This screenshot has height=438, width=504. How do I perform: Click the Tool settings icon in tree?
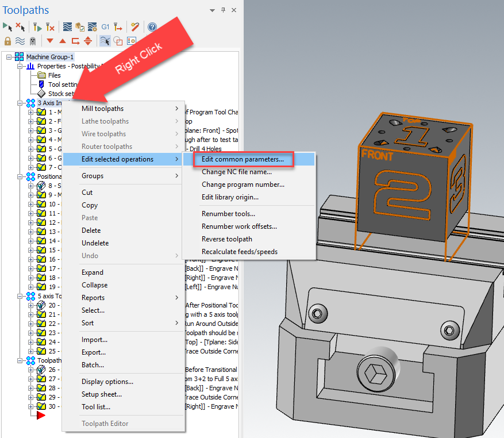41,84
